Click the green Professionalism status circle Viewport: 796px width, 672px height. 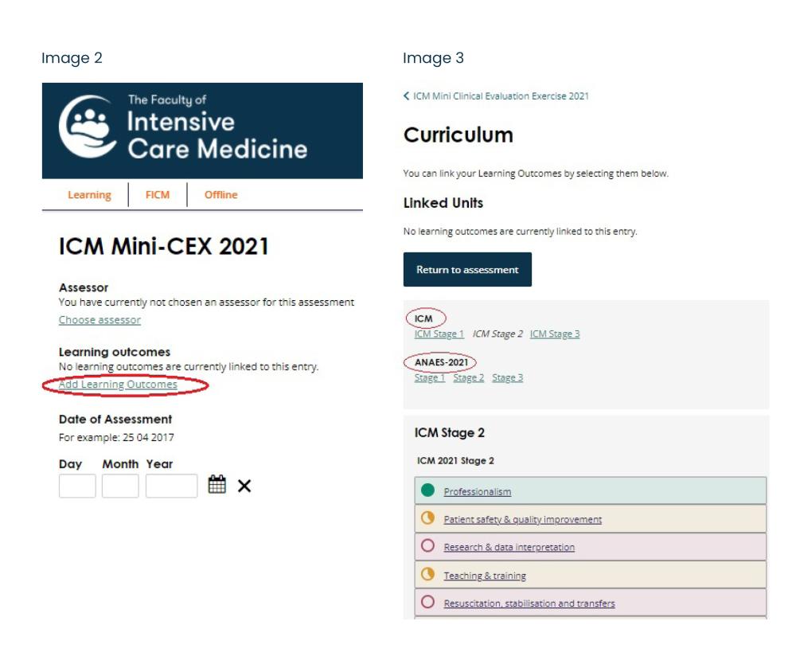(428, 490)
